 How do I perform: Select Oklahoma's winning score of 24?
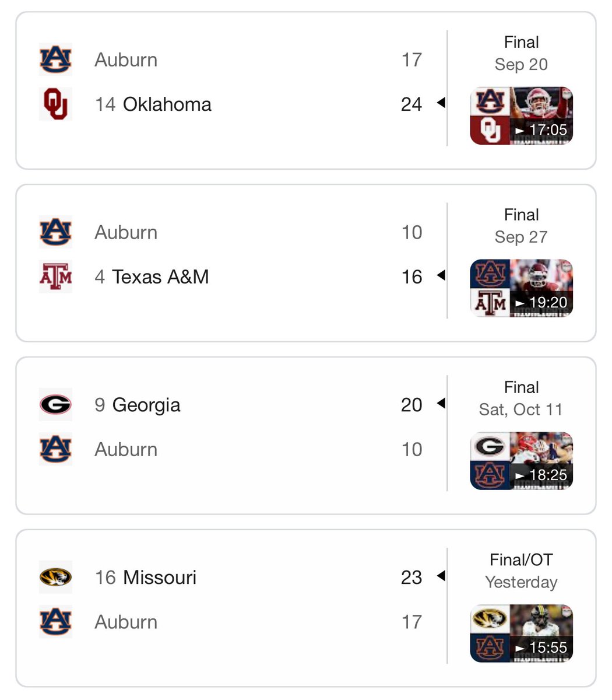pyautogui.click(x=411, y=104)
